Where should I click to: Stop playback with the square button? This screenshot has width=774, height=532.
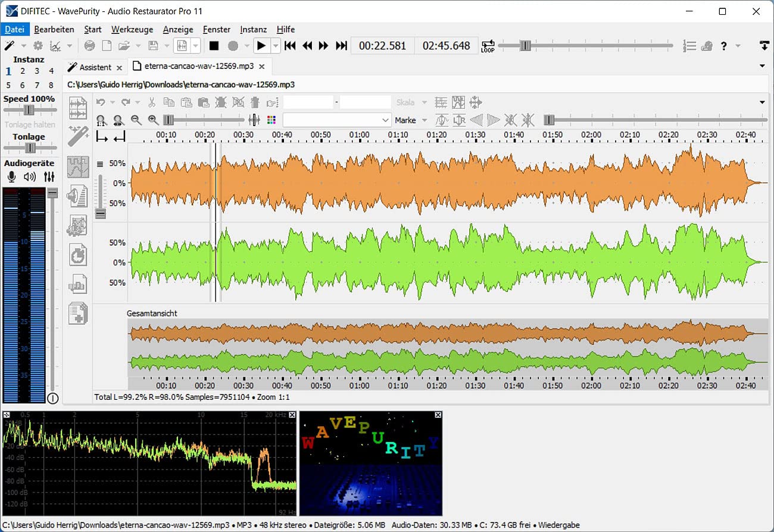click(x=214, y=46)
